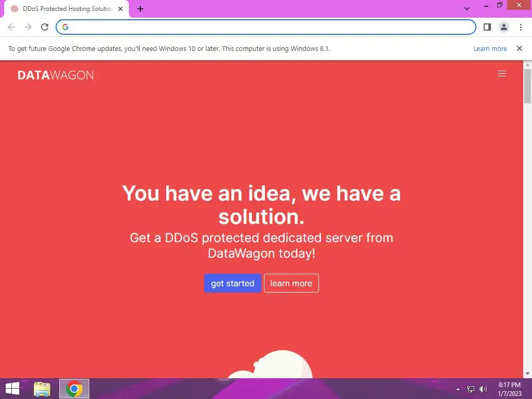Close the DDoS Protected Hosting tab
This screenshot has height=399, width=532.
tap(121, 9)
